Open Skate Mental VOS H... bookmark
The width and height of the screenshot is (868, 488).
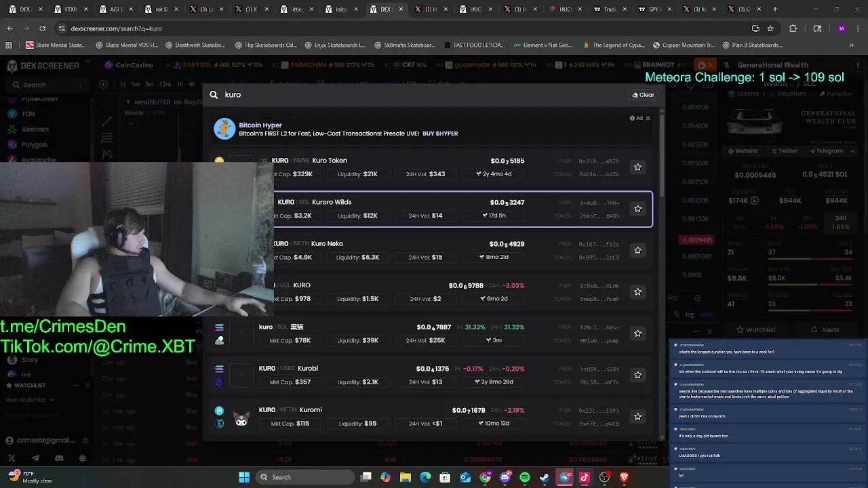click(x=126, y=45)
